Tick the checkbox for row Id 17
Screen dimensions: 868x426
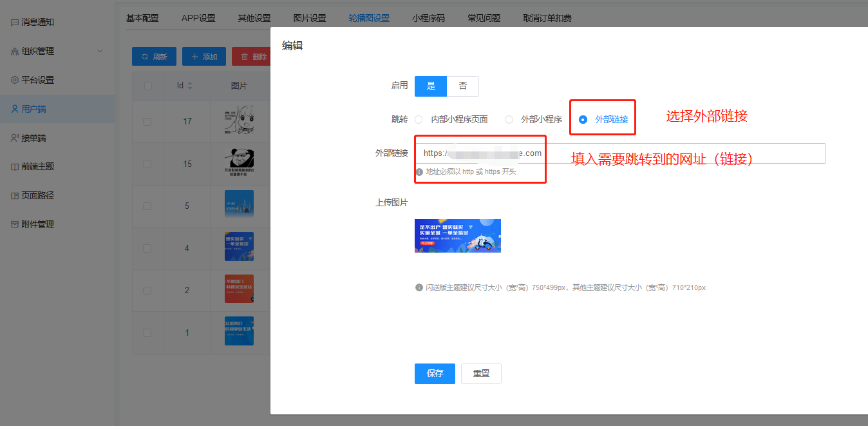(x=147, y=121)
